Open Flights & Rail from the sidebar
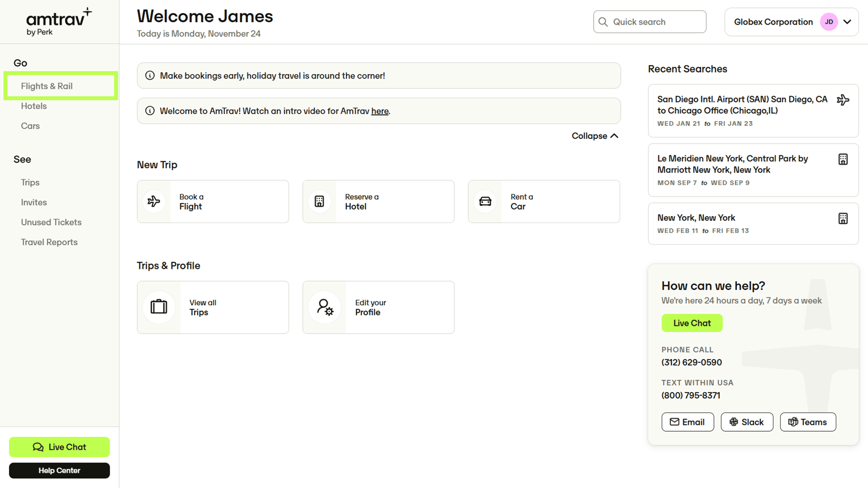 coord(47,86)
